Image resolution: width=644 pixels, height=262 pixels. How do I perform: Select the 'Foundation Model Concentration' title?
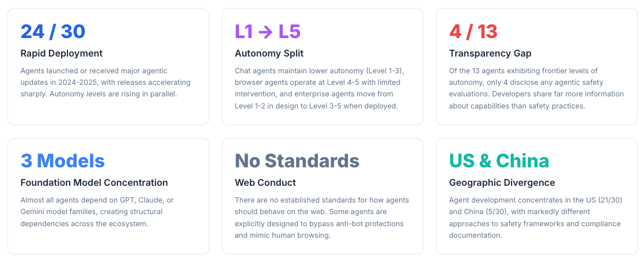94,183
